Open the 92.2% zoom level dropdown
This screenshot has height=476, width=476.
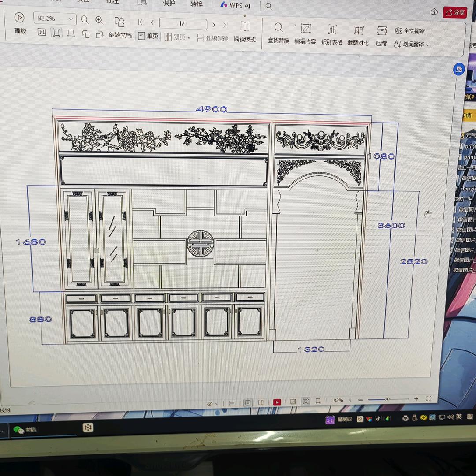pos(70,19)
